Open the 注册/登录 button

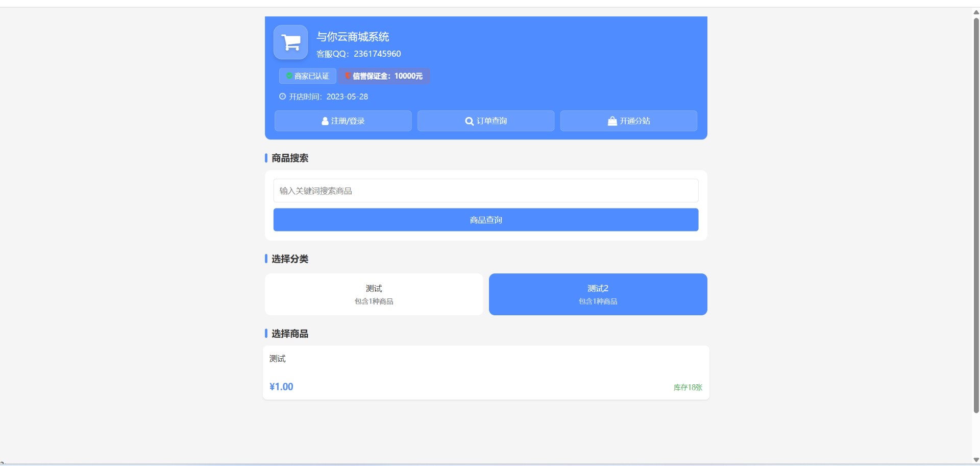tap(343, 121)
